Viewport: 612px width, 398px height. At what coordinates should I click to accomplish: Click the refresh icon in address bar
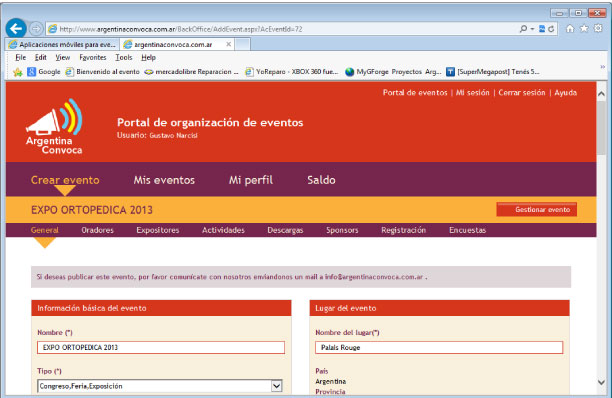click(x=551, y=29)
